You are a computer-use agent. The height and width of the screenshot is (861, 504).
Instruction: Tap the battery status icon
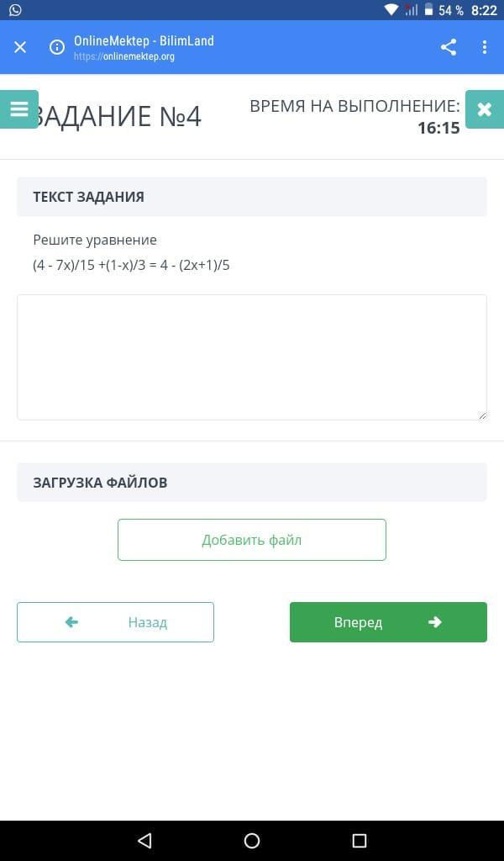pos(428,10)
